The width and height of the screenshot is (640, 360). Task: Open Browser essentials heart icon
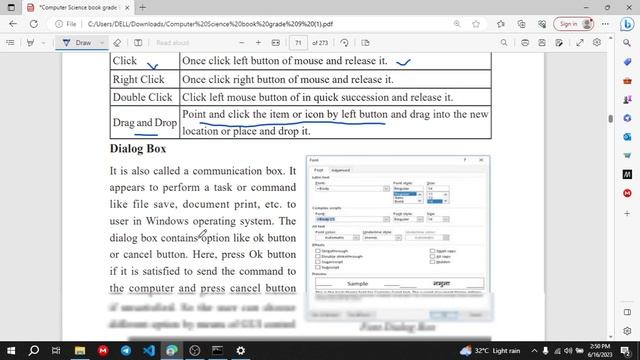coord(542,24)
